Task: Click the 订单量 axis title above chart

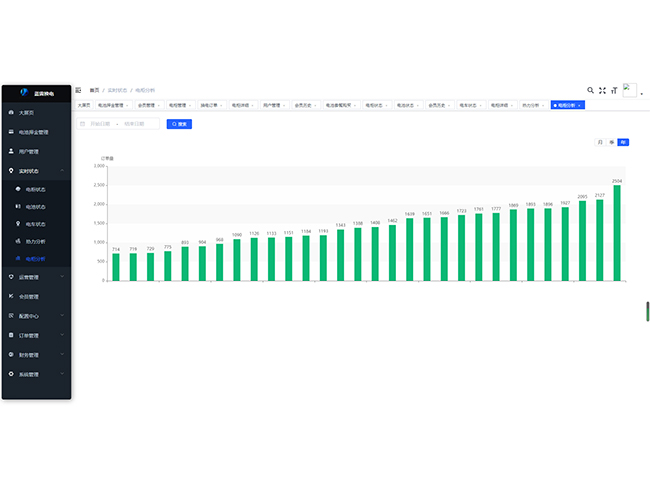Action: pyautogui.click(x=107, y=158)
